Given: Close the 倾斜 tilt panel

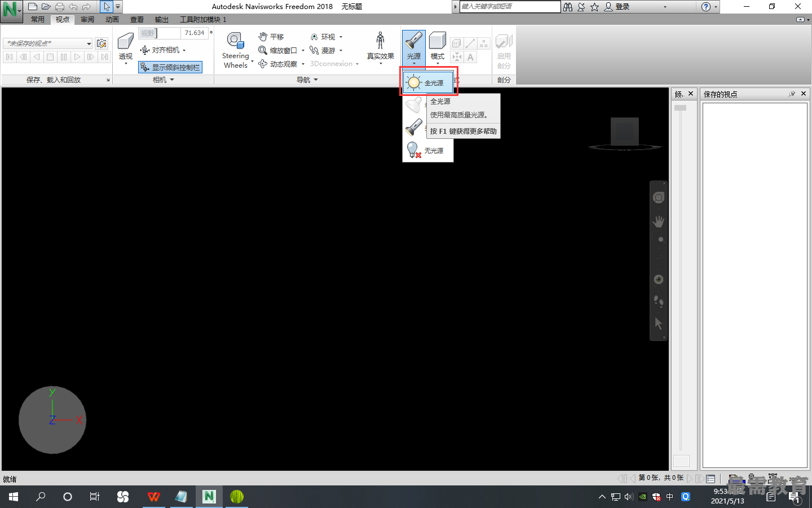Looking at the screenshot, I should 691,94.
